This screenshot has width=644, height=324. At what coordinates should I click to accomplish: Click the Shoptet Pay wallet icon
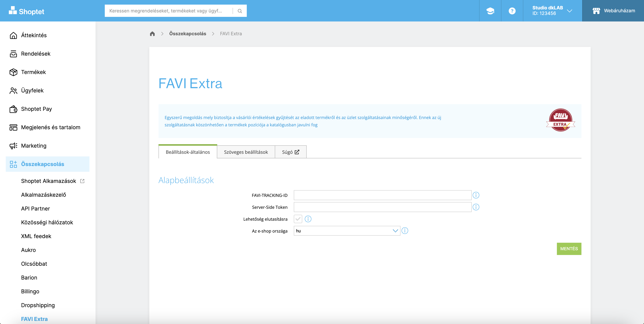tap(13, 109)
